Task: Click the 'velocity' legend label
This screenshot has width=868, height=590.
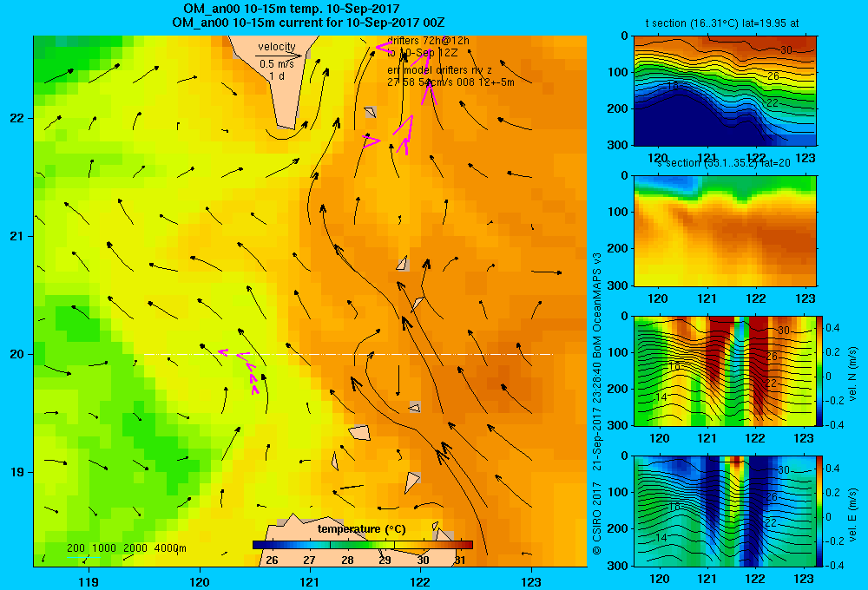Action: 277,47
